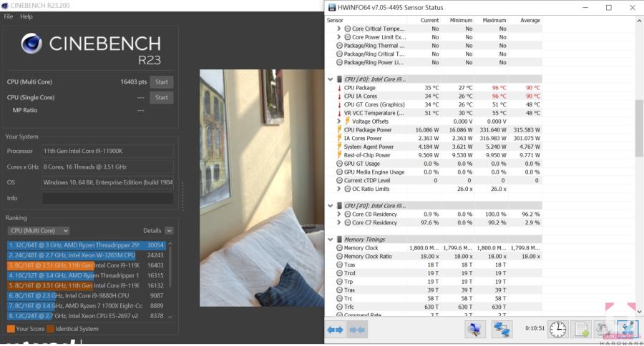Image resolution: width=644 pixels, height=346 pixels.
Task: Click the collapse-columns inward arrows button in HWiNFO
Action: 356,330
